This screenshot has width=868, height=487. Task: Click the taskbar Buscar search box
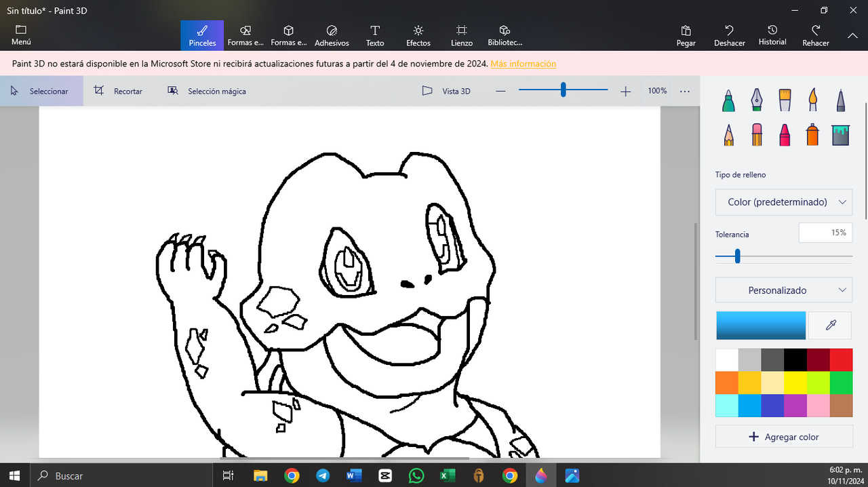click(x=122, y=475)
